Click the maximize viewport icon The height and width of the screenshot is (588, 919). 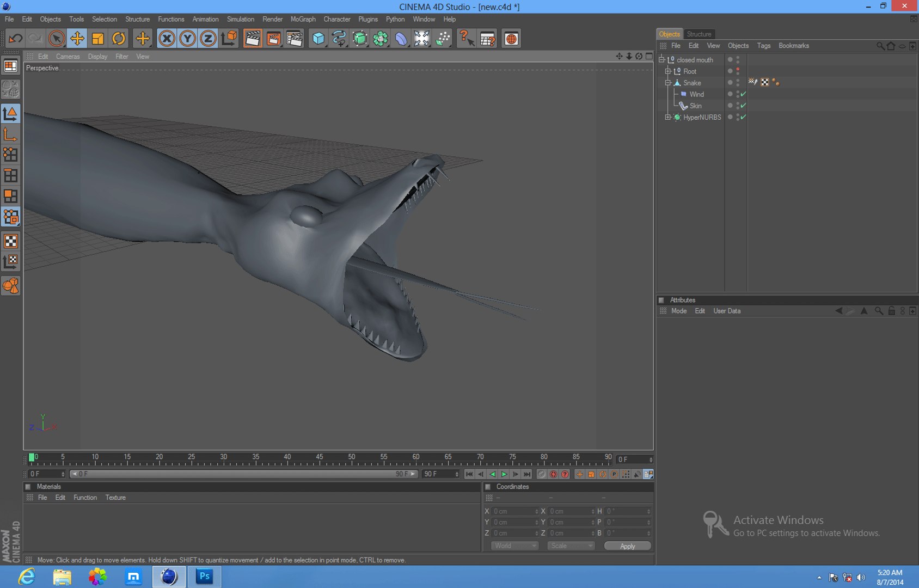coord(649,56)
